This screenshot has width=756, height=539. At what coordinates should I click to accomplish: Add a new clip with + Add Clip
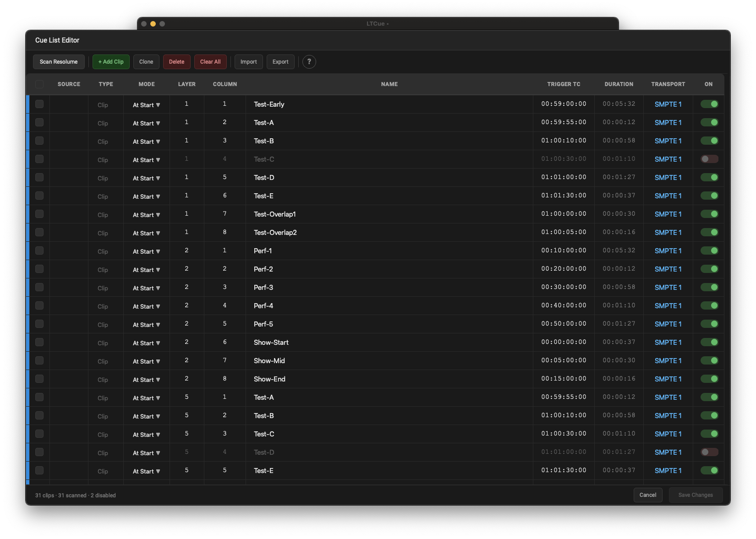tap(110, 62)
